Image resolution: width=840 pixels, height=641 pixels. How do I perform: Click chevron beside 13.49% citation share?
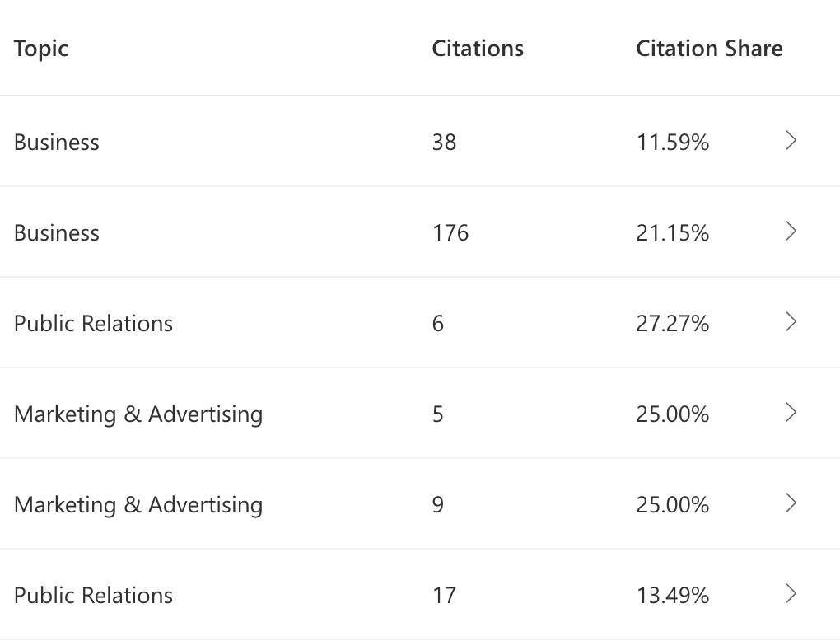[x=791, y=594]
